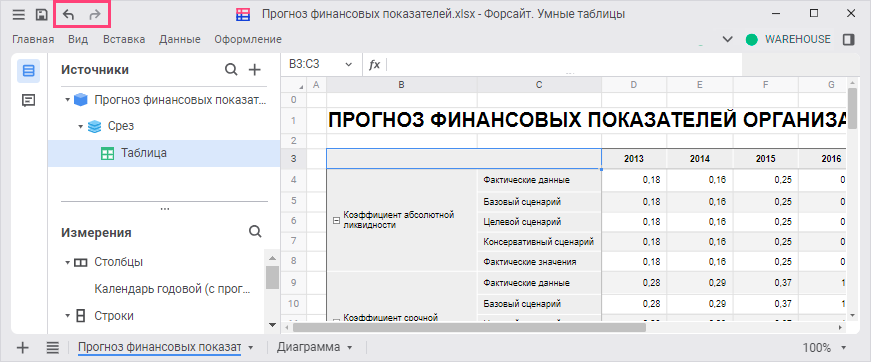This screenshot has height=362, width=871.
Task: Collapse Коэффициент абсолютной ликвидности row group
Action: click(336, 220)
